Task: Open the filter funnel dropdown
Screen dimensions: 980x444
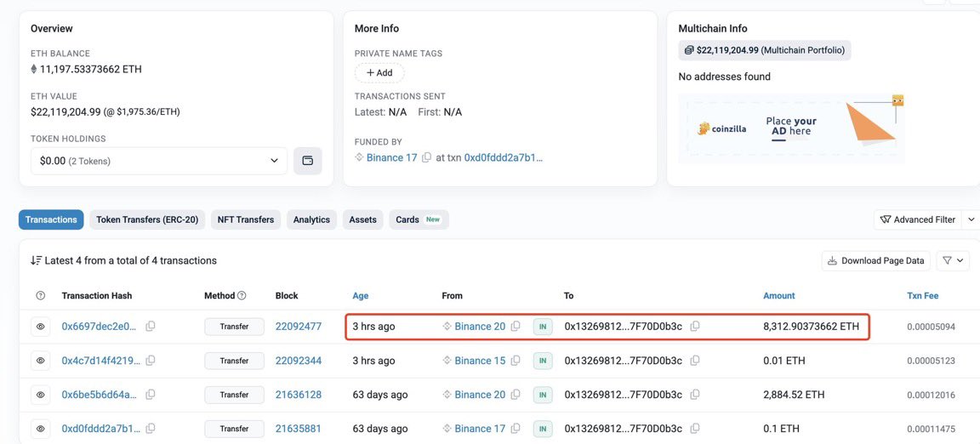Action: tap(953, 261)
